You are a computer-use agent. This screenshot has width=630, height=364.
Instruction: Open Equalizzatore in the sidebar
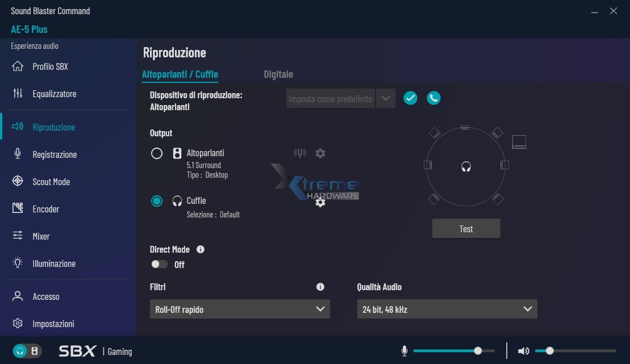click(x=54, y=94)
